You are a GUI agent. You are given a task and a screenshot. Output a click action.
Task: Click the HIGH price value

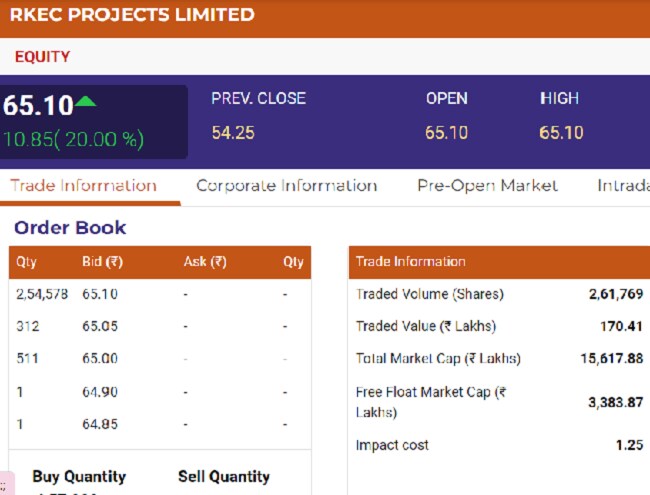560,132
